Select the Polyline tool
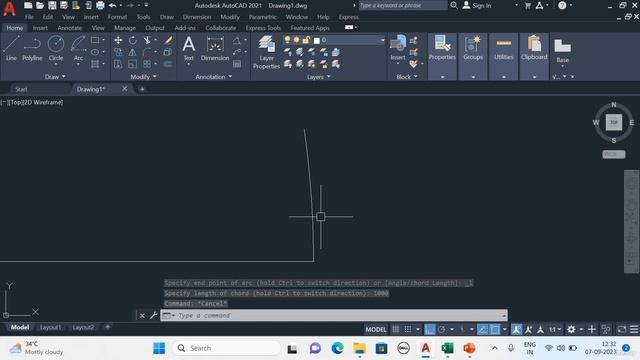Viewport: 640px width, 360px height. [32, 48]
